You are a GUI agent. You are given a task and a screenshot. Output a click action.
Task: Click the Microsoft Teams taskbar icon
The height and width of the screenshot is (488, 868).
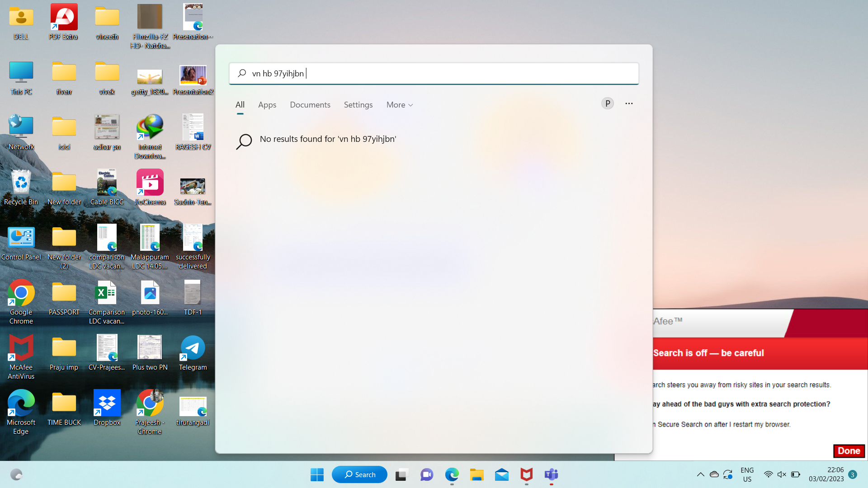(x=551, y=474)
